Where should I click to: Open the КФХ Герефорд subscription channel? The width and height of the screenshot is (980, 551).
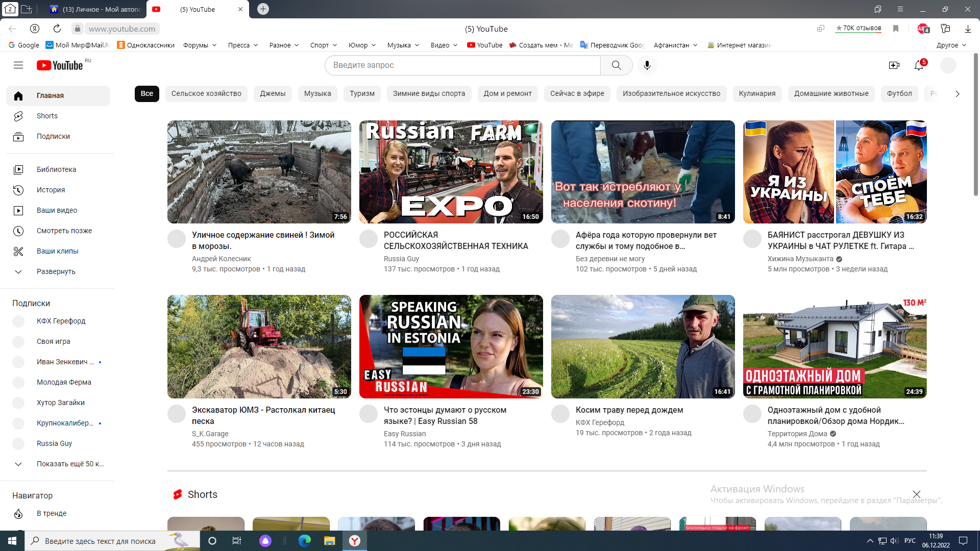point(61,321)
